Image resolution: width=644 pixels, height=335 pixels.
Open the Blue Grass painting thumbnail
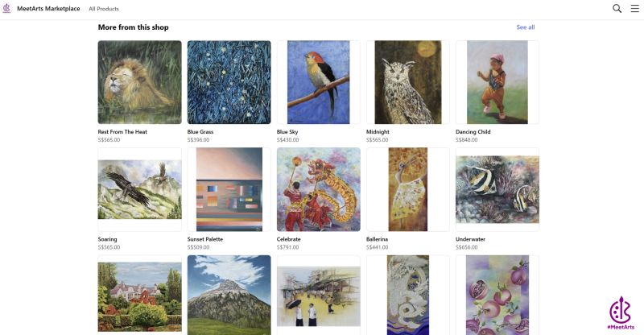[x=229, y=82]
